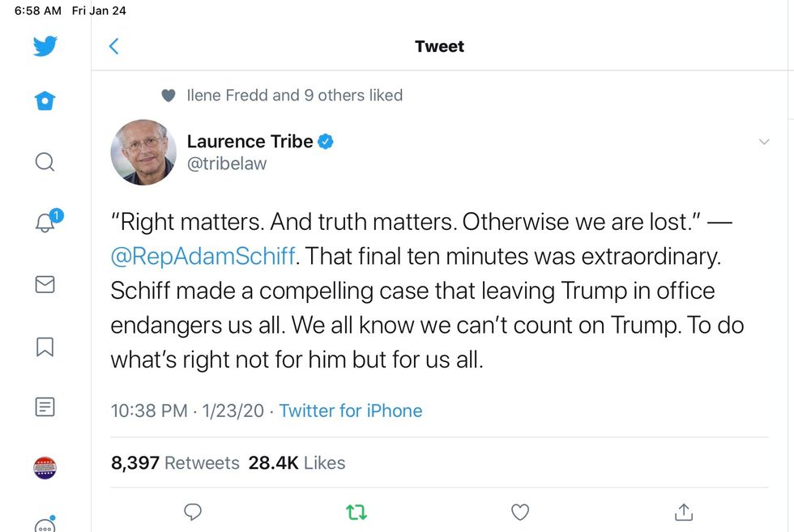Image resolution: width=794 pixels, height=532 pixels.
Task: Share tweet via share icon
Action: click(x=684, y=512)
